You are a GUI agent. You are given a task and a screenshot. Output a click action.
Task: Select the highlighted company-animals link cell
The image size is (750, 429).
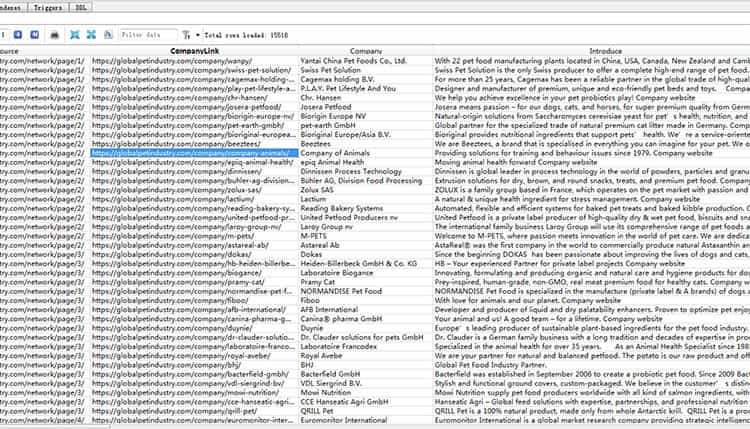194,153
